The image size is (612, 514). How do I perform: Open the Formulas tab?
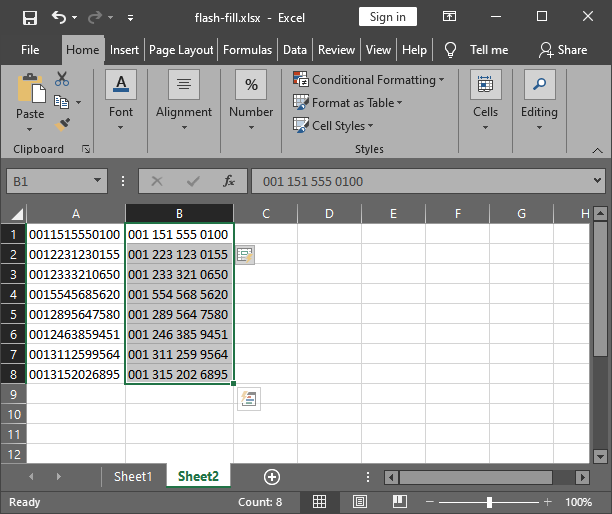[x=247, y=50]
